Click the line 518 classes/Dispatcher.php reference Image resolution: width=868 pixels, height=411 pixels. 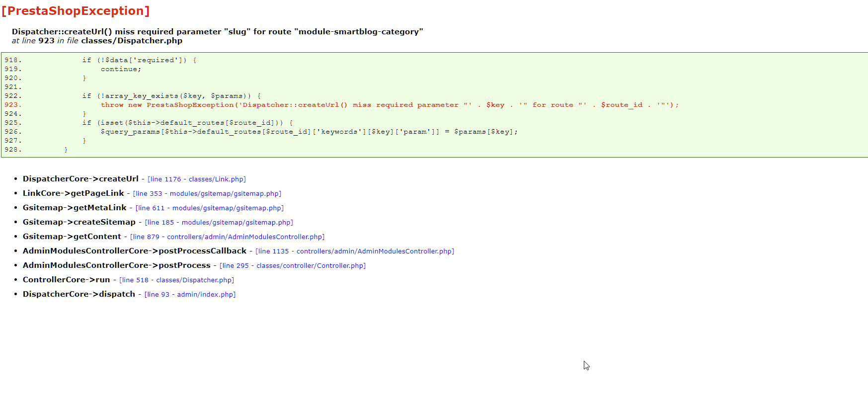point(177,280)
